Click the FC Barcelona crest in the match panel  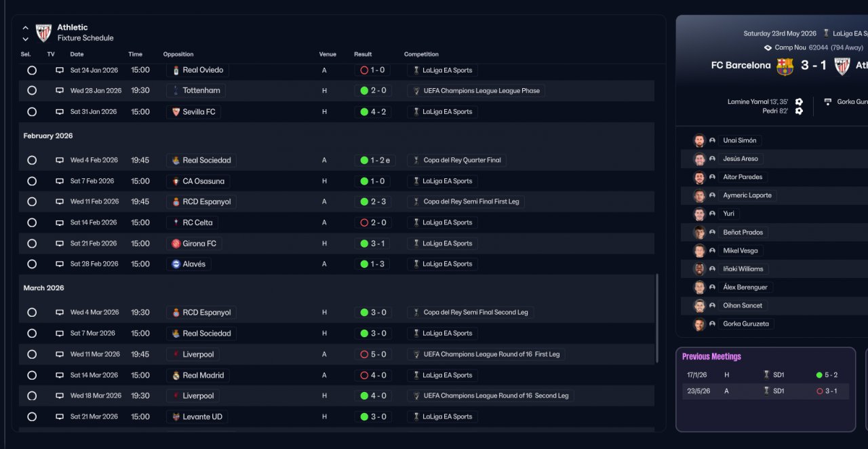[785, 66]
